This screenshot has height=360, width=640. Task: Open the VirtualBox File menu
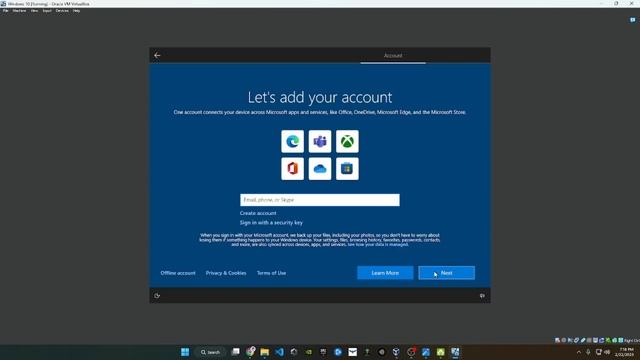pyautogui.click(x=6, y=11)
